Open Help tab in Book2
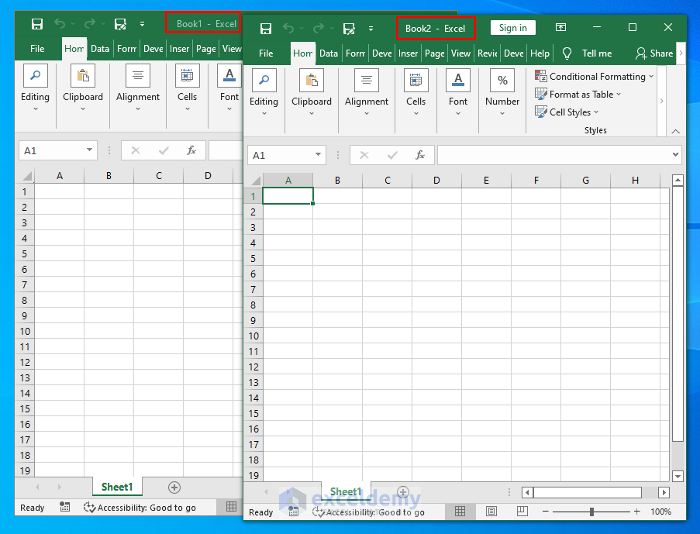This screenshot has width=700, height=534. coord(540,54)
